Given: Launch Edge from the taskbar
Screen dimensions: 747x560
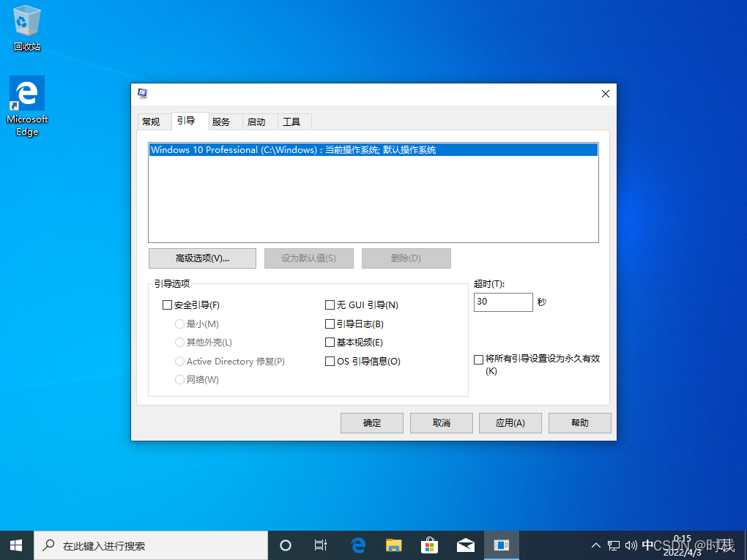Looking at the screenshot, I should pyautogui.click(x=358, y=545).
